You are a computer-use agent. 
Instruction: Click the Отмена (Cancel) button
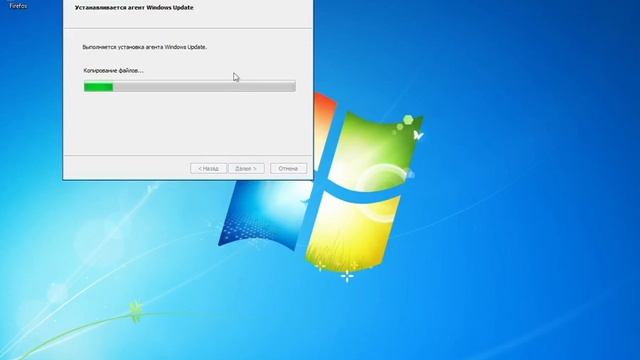[x=288, y=169]
